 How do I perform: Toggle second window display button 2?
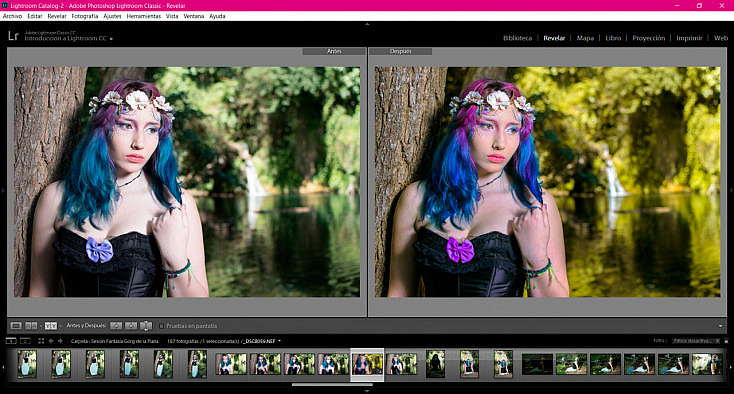[25, 341]
